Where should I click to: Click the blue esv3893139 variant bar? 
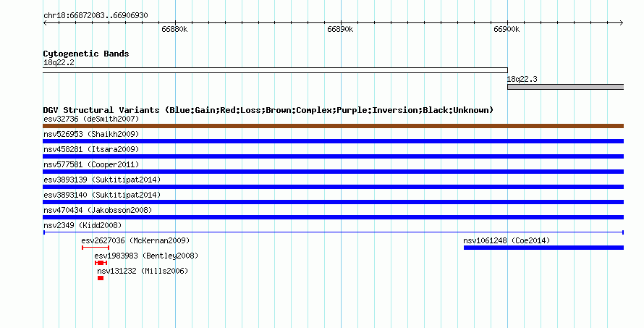333,187
